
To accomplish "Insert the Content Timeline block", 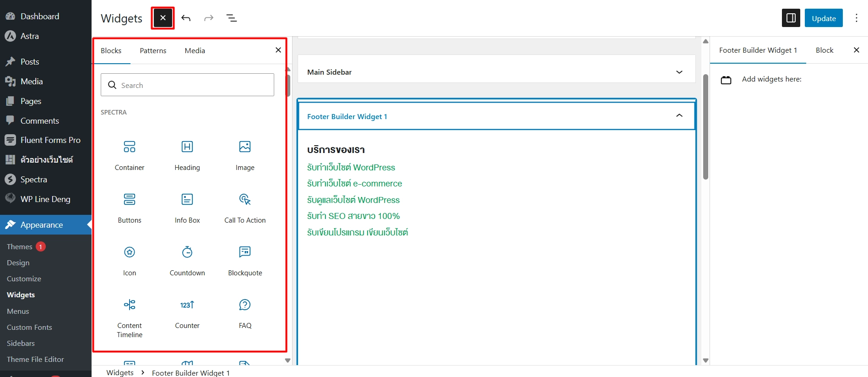I will (130, 318).
